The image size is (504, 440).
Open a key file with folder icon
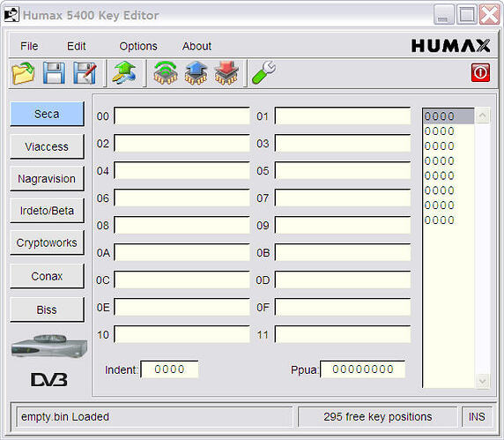[x=23, y=73]
